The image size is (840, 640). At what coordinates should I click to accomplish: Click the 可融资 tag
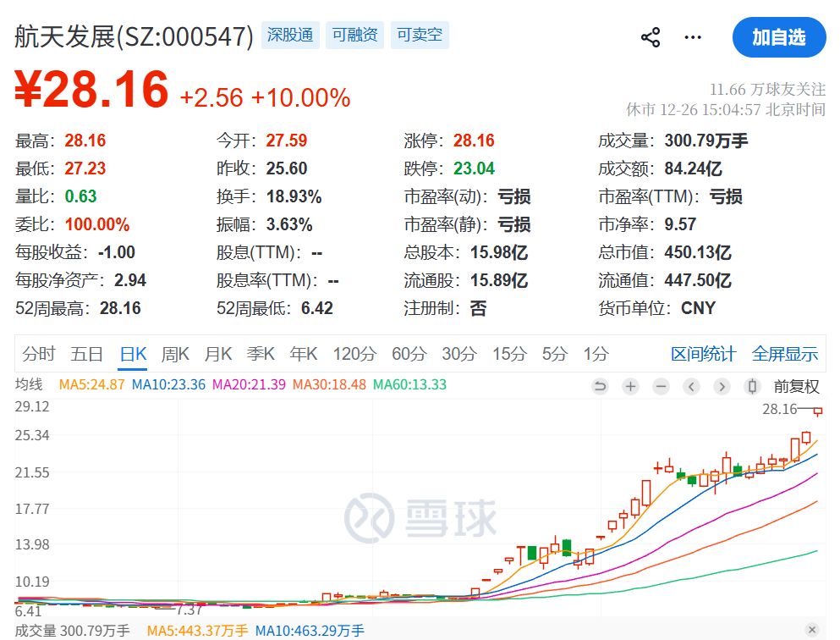[x=354, y=36]
